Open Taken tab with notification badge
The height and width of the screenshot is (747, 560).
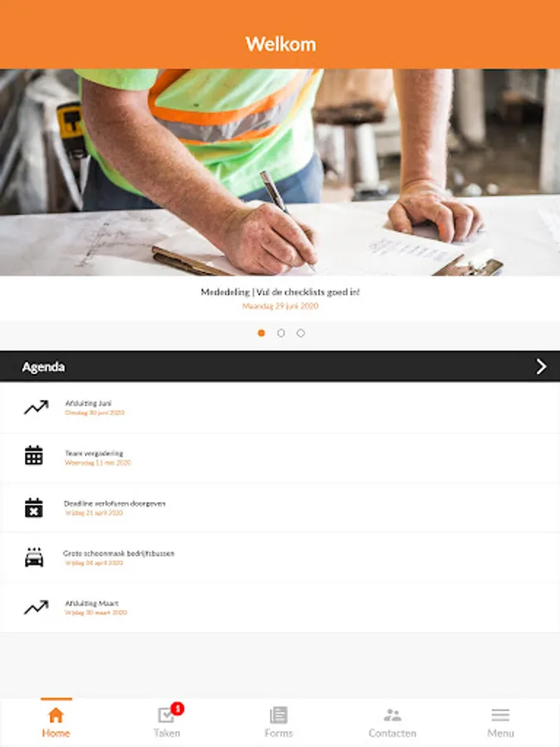(167, 722)
